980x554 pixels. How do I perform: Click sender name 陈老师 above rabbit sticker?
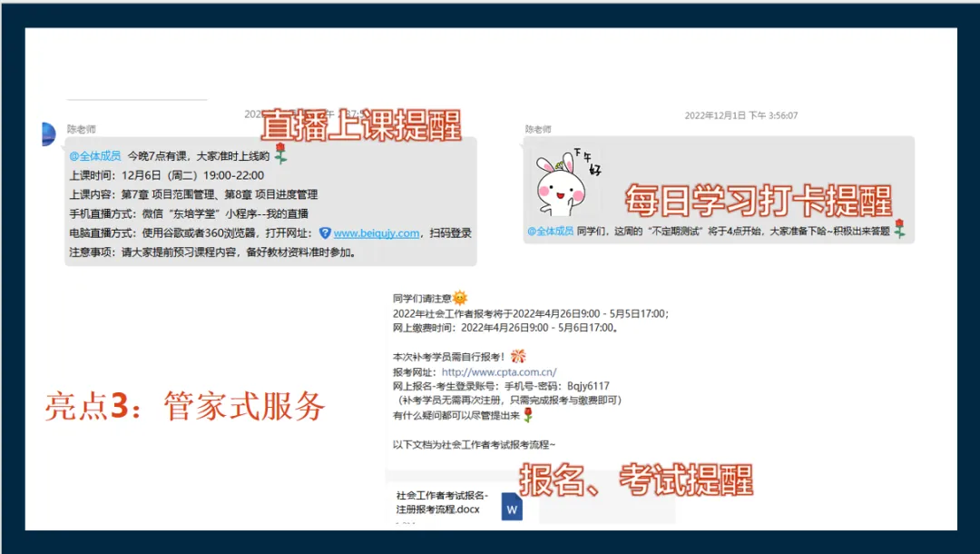click(x=538, y=130)
